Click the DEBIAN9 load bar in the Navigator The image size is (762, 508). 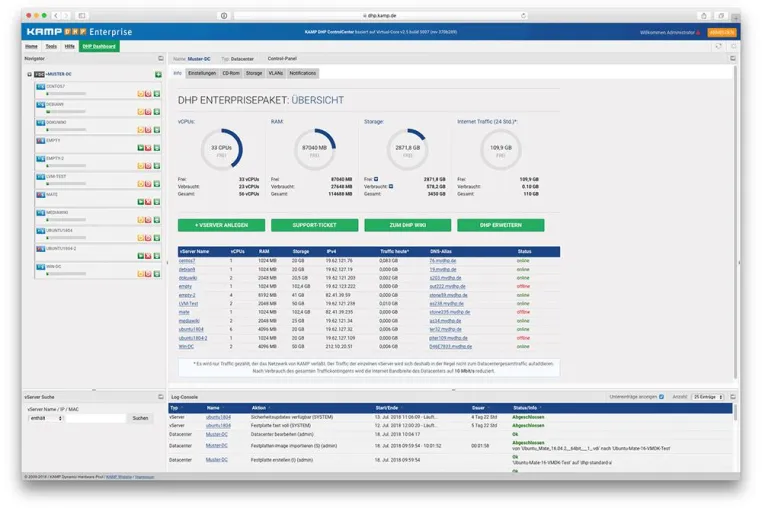[x=66, y=112]
